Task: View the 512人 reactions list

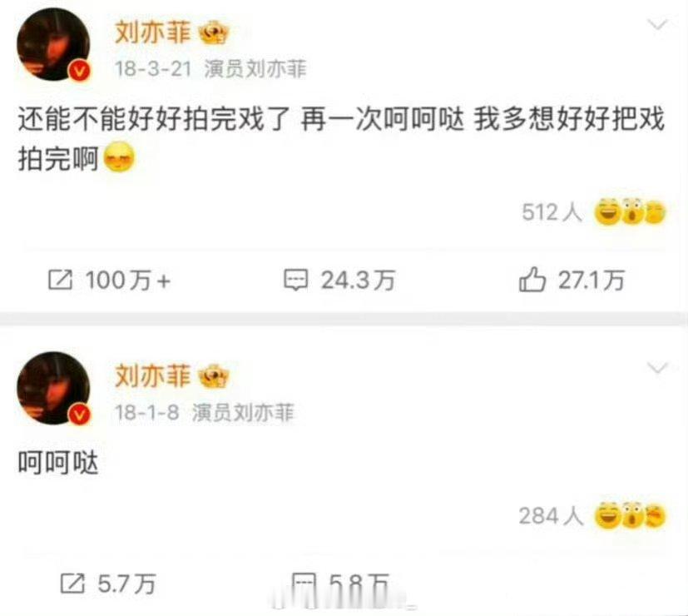Action: (552, 212)
